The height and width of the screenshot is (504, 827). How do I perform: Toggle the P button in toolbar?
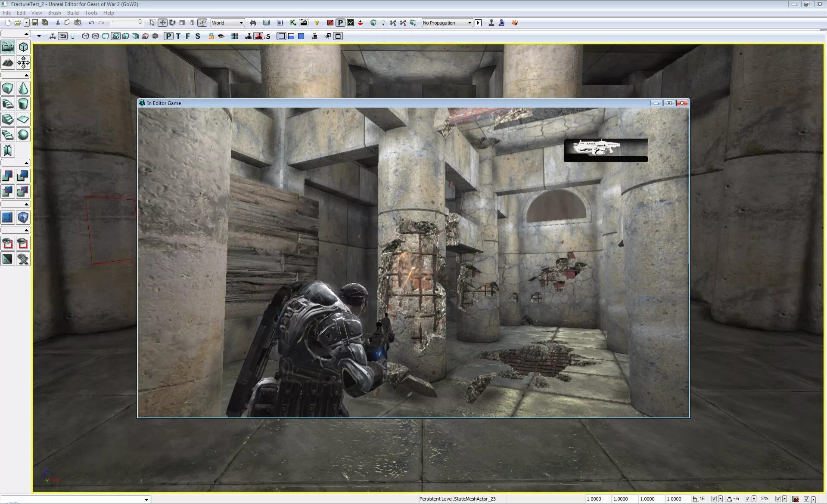coord(169,36)
